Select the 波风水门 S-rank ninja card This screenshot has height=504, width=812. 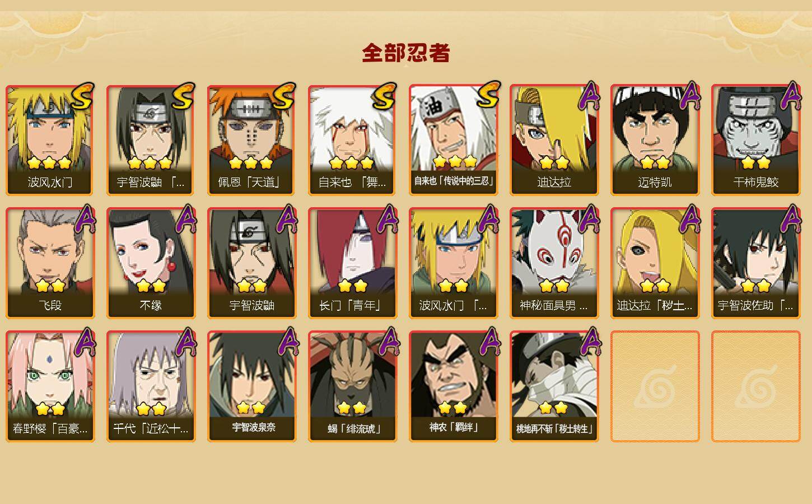(50, 140)
